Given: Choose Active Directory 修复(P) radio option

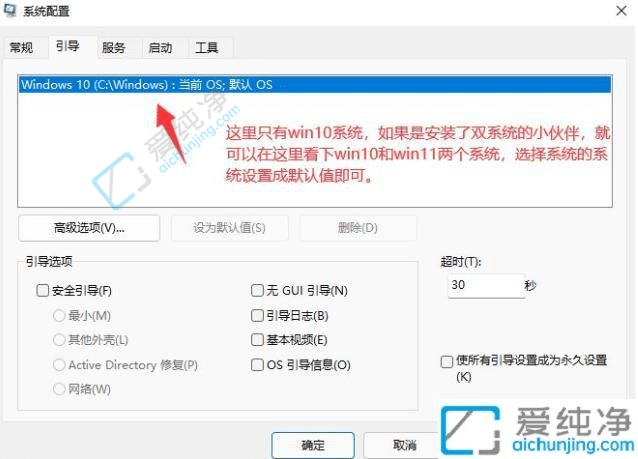Looking at the screenshot, I should (x=59, y=365).
